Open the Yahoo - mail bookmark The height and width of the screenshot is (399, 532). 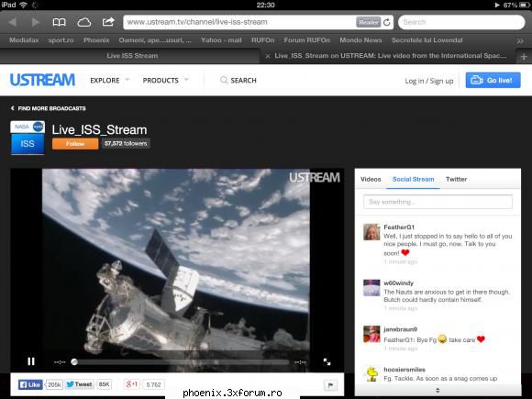click(221, 40)
